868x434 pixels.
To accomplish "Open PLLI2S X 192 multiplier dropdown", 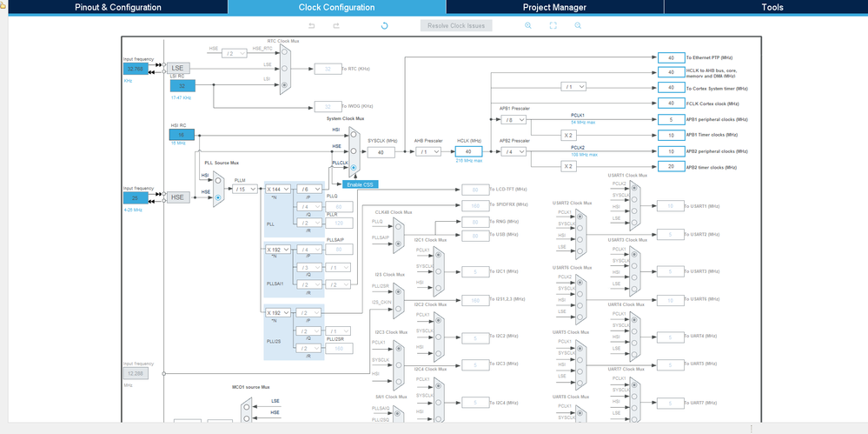I will point(278,312).
